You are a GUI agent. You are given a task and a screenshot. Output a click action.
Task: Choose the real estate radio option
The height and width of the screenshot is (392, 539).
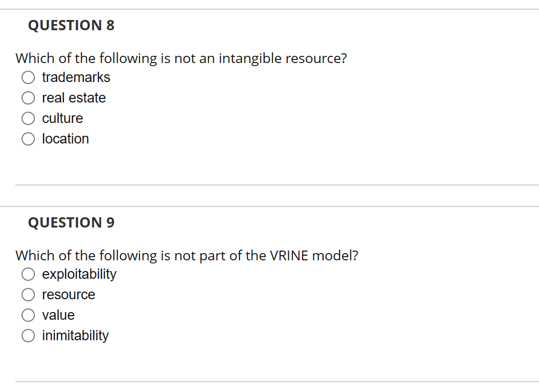[x=29, y=98]
